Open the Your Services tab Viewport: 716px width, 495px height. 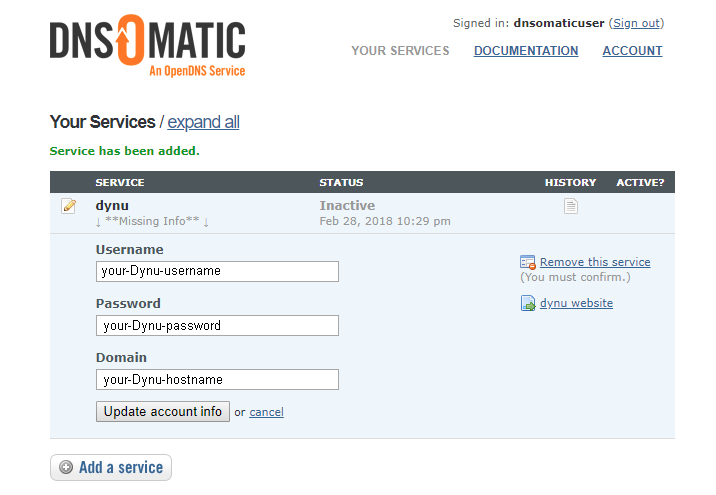click(400, 51)
